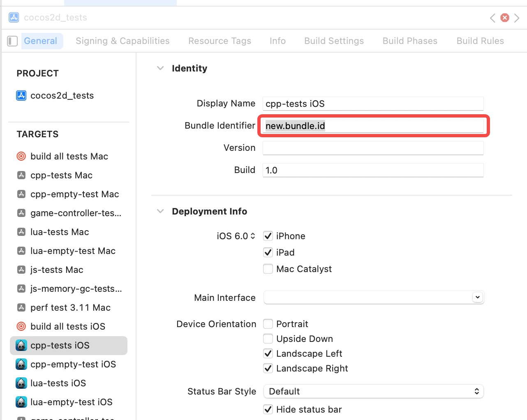The width and height of the screenshot is (527, 420).
Task: Click the cpp-tests iOS cocos icon
Action: [21, 345]
